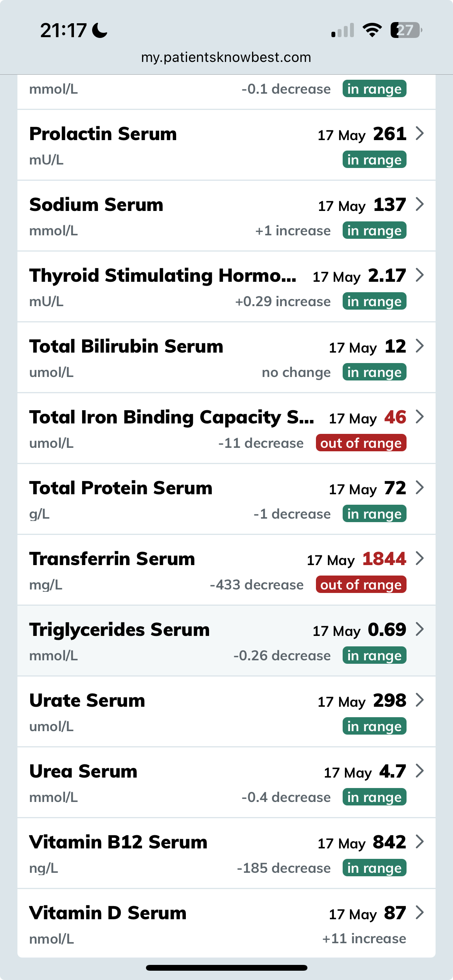Image resolution: width=453 pixels, height=980 pixels.
Task: Open Prolactin Serum details chevron
Action: 420,134
